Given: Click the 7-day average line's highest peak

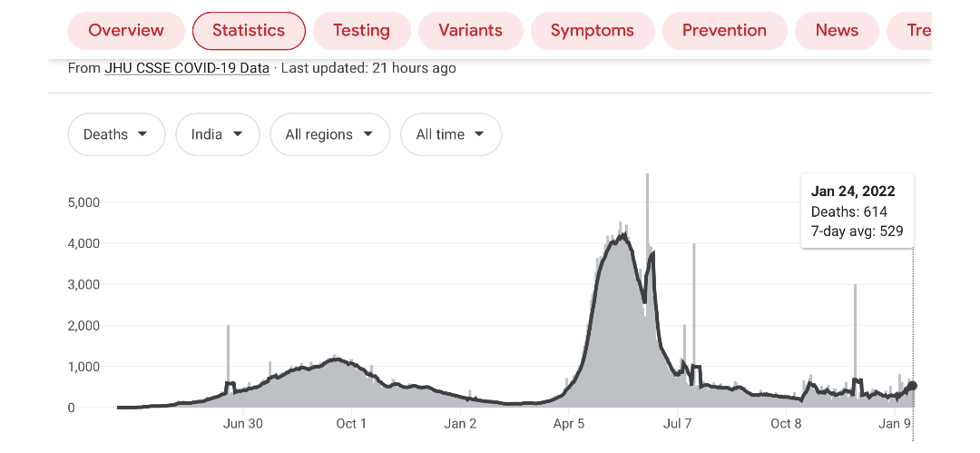Looking at the screenshot, I should 622,235.
